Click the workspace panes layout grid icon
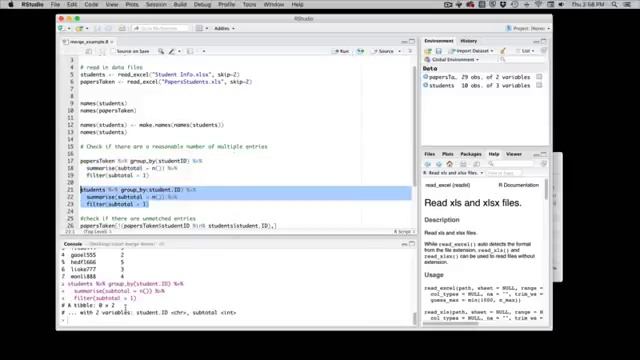This screenshot has height=360, width=640. click(199, 29)
